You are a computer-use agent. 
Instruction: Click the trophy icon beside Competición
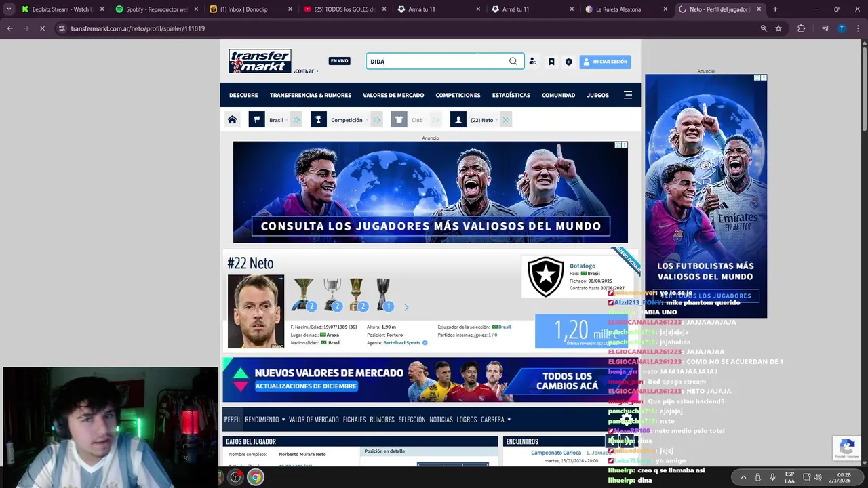(x=319, y=120)
